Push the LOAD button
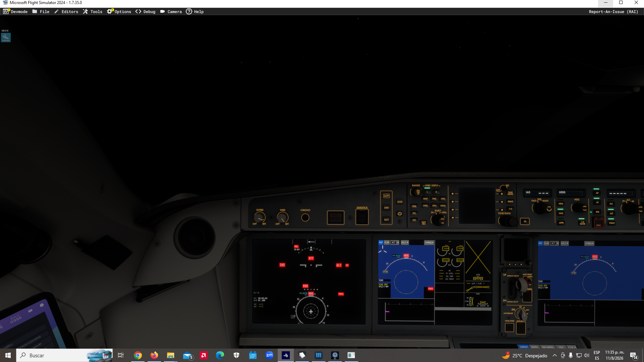The image size is (644, 362). (x=400, y=202)
